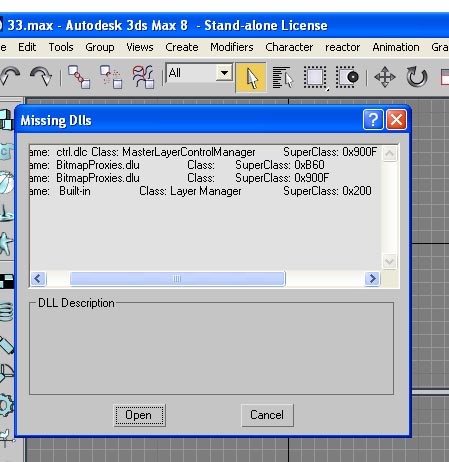Click the striped ball reactor icon in left toolbar
The width and height of the screenshot is (449, 462).
point(7,182)
